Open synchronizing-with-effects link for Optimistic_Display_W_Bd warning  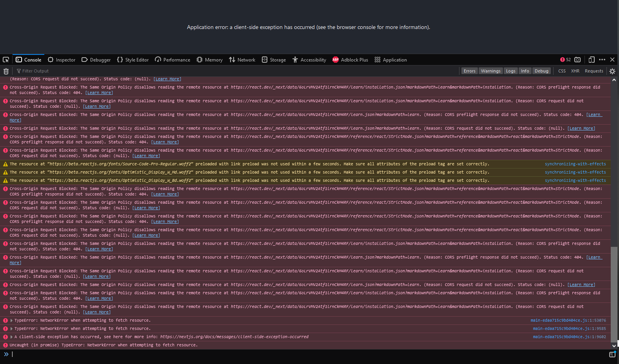pos(575,180)
